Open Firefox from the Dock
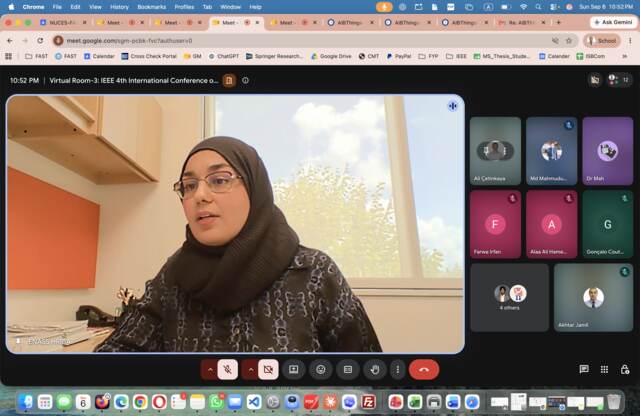640x416 pixels. (x=102, y=402)
